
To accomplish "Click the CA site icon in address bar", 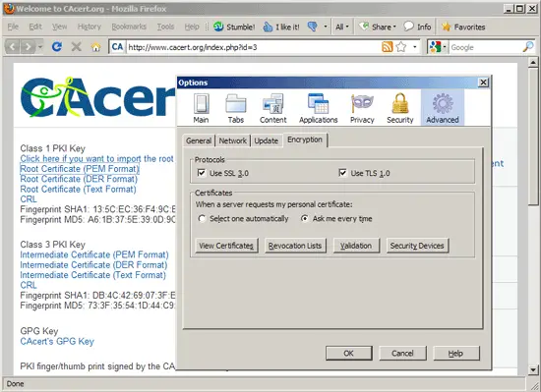I will tap(117, 47).
